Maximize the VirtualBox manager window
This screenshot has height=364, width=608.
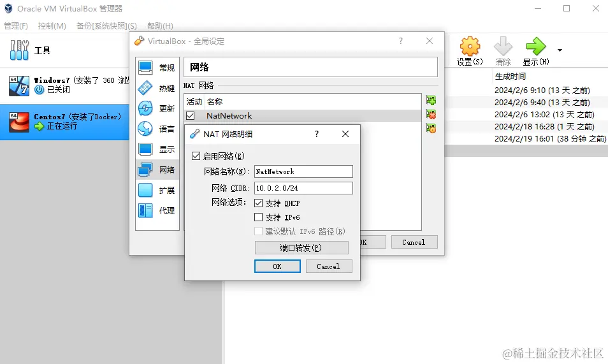click(567, 8)
